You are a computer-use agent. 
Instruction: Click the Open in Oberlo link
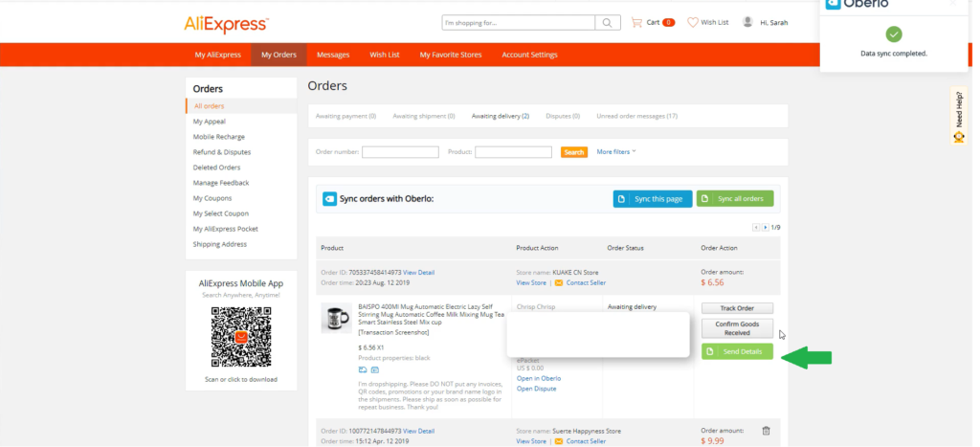539,378
